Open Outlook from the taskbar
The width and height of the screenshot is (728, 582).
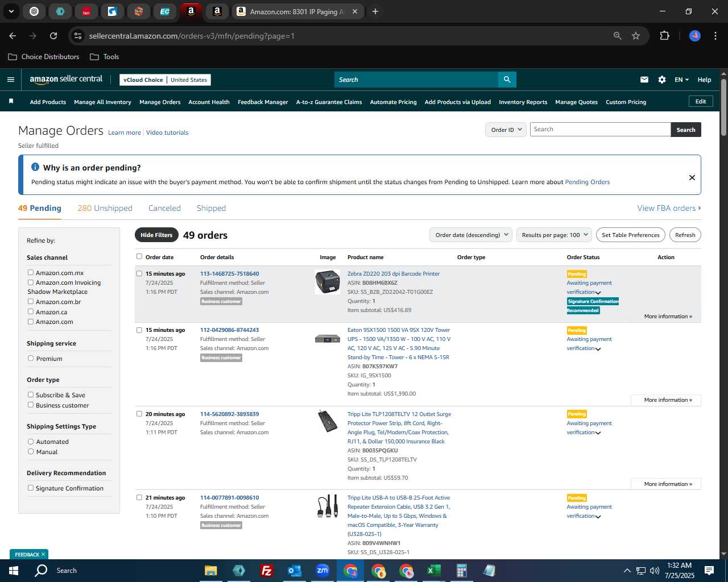click(x=294, y=571)
